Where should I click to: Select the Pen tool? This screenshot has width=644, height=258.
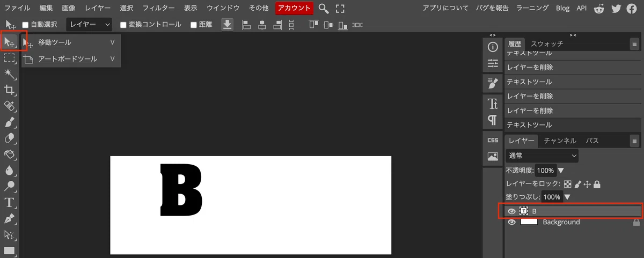point(9,219)
